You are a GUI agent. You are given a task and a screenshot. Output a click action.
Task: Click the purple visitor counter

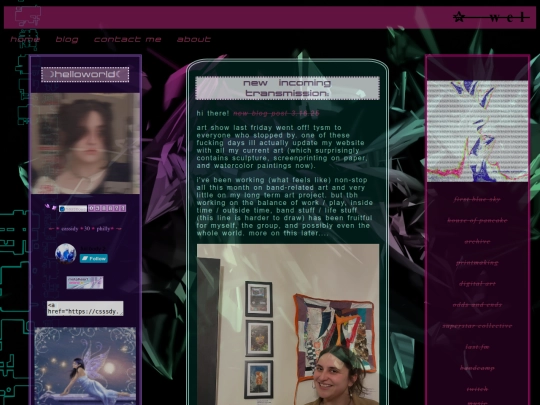(107, 208)
